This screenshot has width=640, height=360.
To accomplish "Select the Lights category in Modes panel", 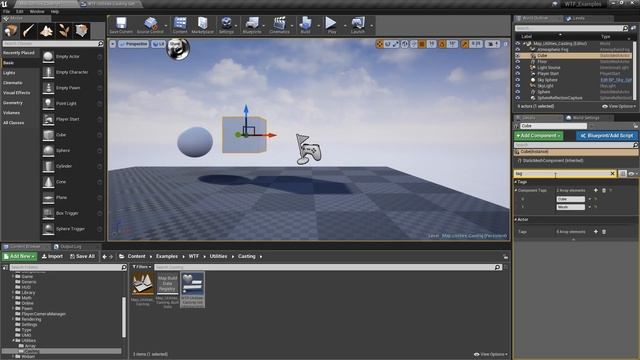I will click(9, 73).
